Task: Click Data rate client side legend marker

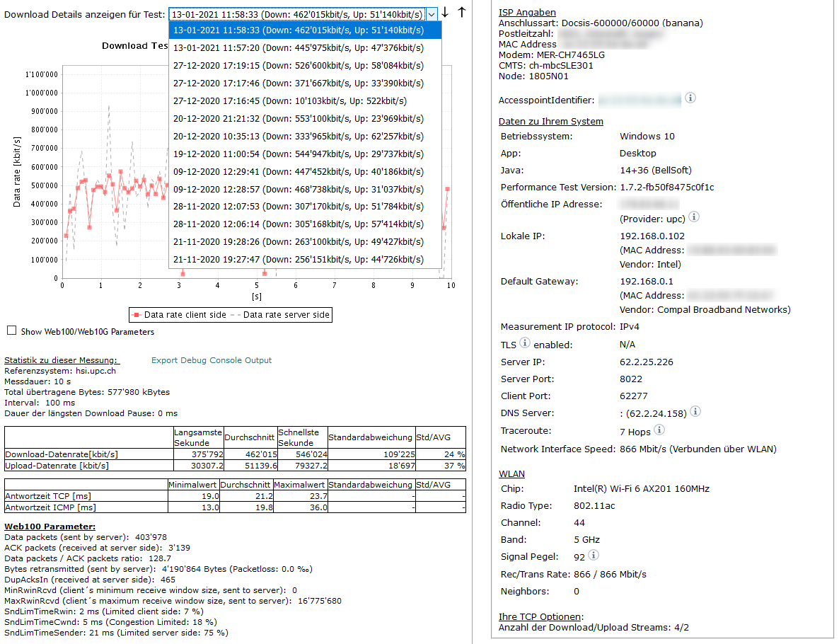Action: coord(139,315)
